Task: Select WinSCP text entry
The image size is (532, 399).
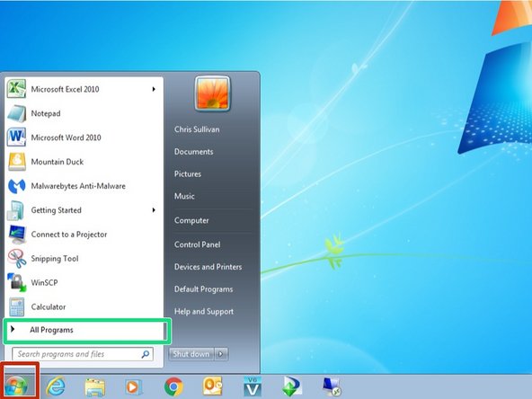Action: pyautogui.click(x=44, y=282)
